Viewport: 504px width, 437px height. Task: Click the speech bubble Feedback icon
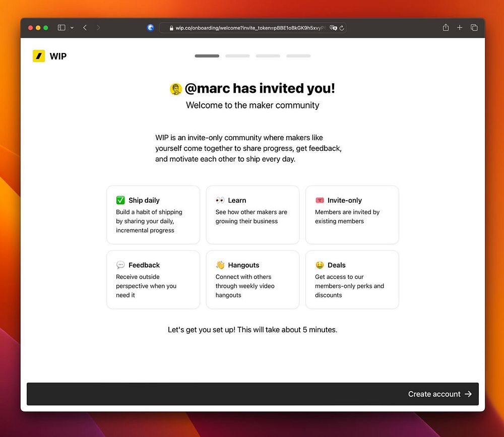120,265
